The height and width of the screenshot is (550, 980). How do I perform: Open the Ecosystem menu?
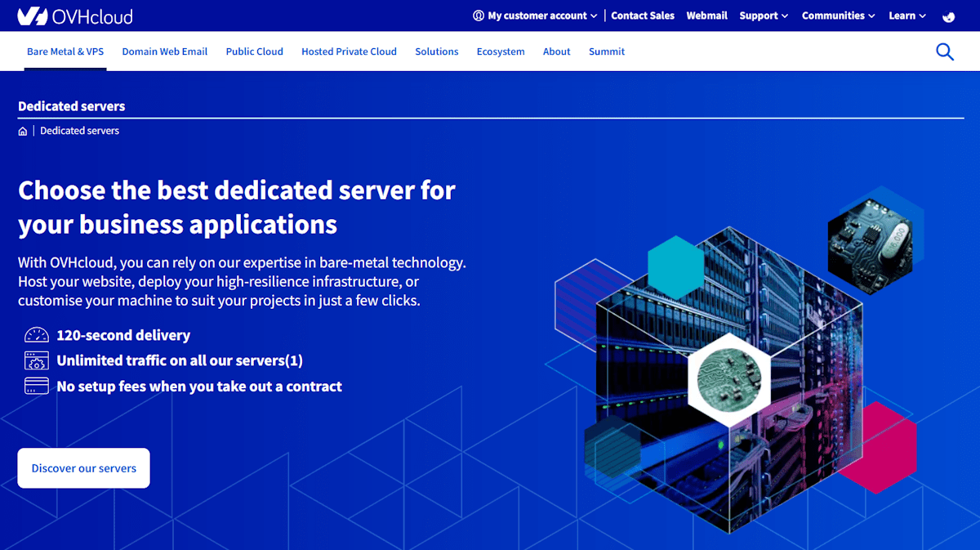pyautogui.click(x=501, y=51)
